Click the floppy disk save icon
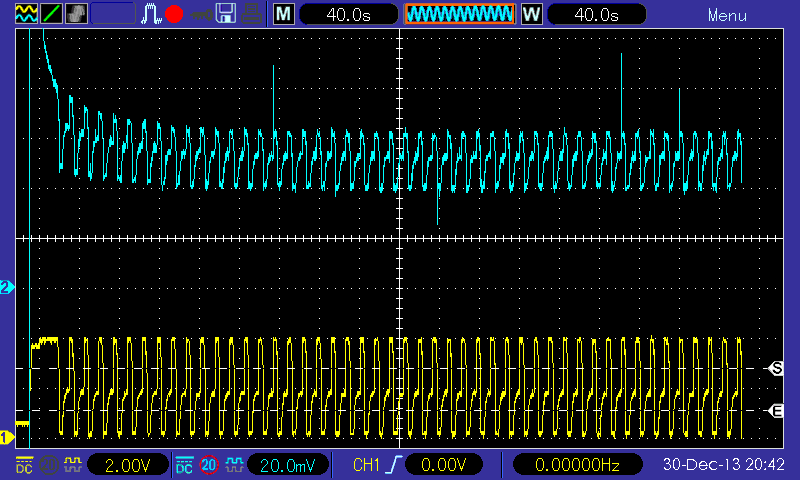This screenshot has height=480, width=800. (226, 14)
